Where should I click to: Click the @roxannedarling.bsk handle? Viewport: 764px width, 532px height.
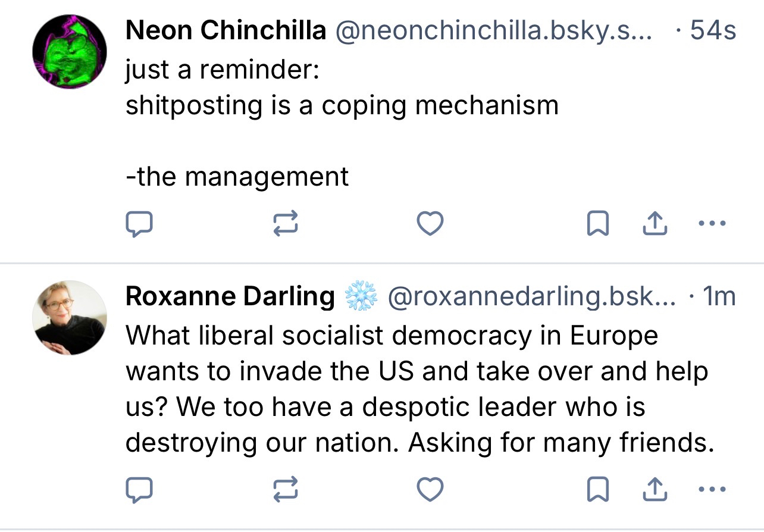click(531, 296)
